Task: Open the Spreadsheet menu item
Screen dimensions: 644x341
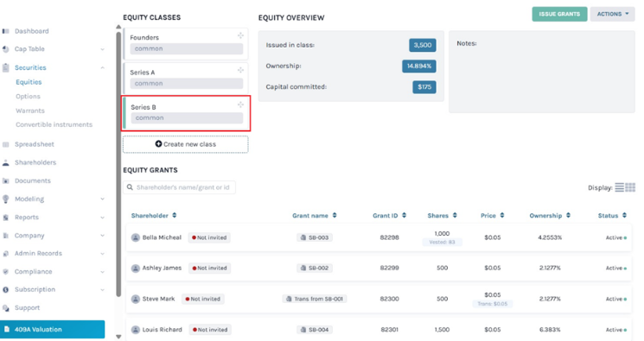Action: tap(35, 144)
